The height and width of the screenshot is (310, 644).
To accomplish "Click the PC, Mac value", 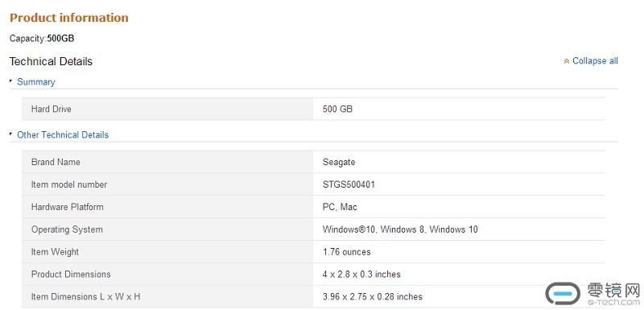I will tap(340, 207).
